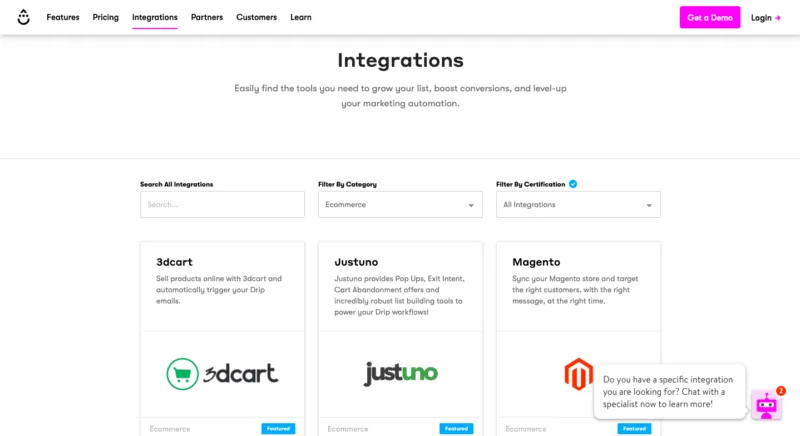Click the Integrations page heading
This screenshot has width=800, height=436.
coord(401,60)
